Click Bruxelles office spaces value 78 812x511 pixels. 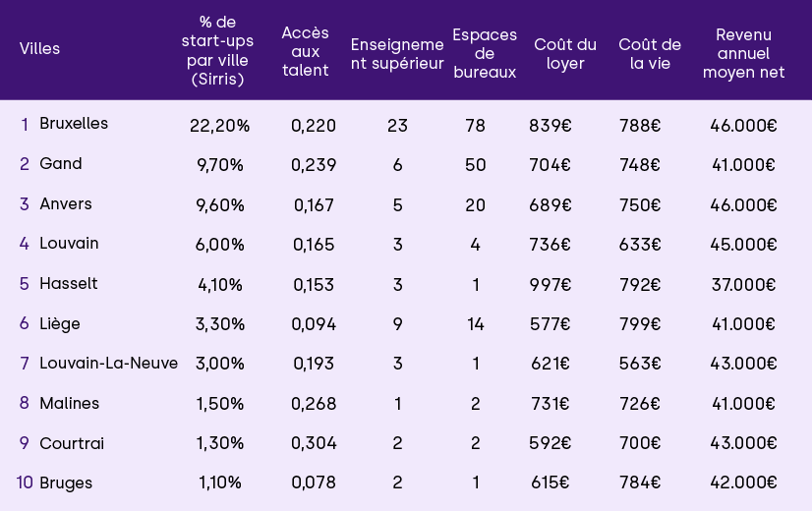coord(475,125)
